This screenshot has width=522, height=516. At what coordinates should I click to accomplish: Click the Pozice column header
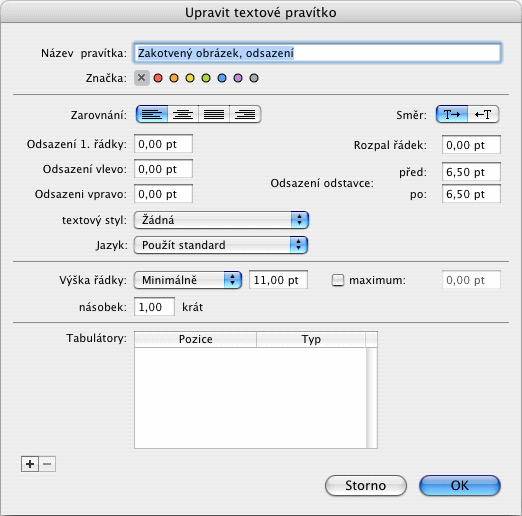(x=196, y=339)
